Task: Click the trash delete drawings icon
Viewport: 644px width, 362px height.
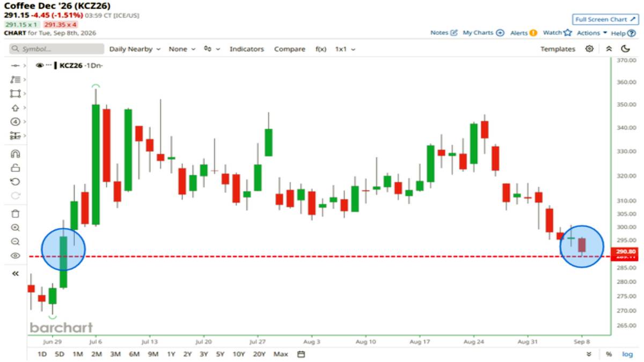Action: click(x=15, y=213)
